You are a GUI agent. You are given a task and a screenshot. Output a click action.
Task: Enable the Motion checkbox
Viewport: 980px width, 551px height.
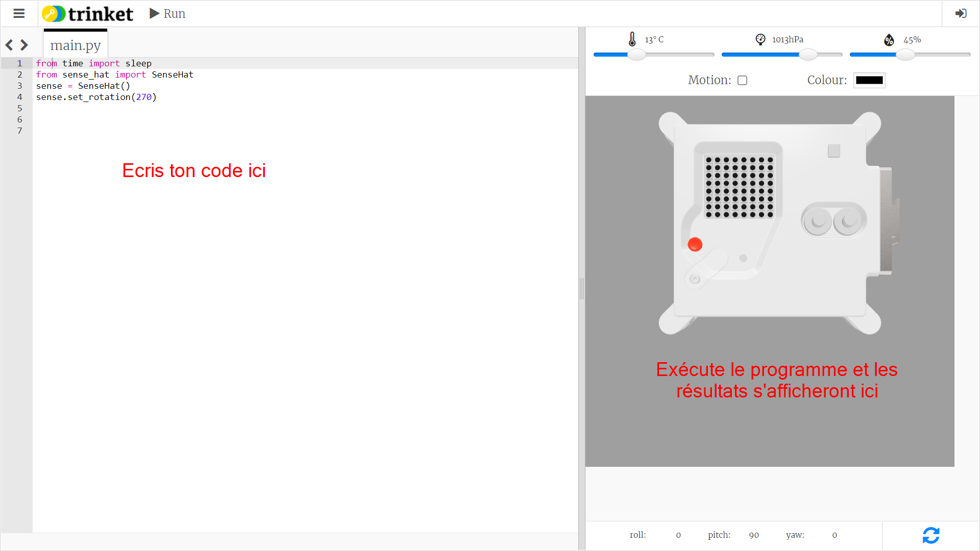tap(742, 81)
